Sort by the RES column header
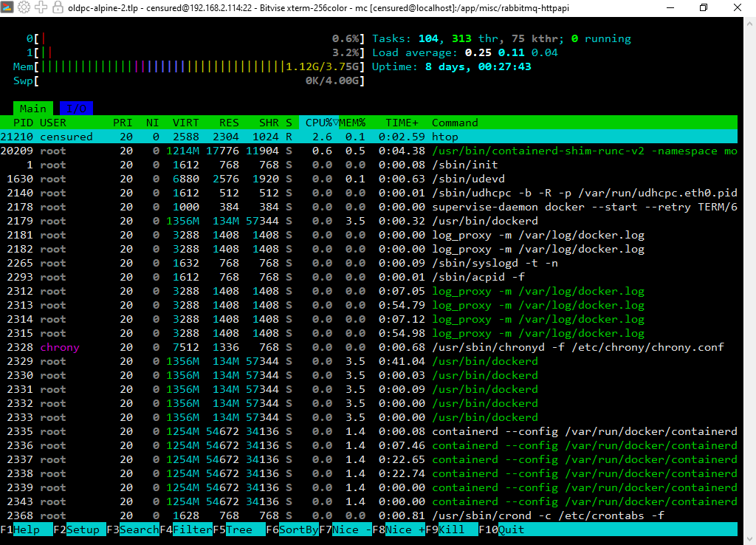 (x=229, y=123)
